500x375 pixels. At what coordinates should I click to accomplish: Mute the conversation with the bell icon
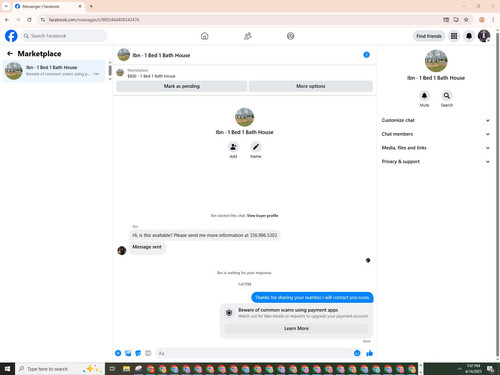tap(424, 96)
